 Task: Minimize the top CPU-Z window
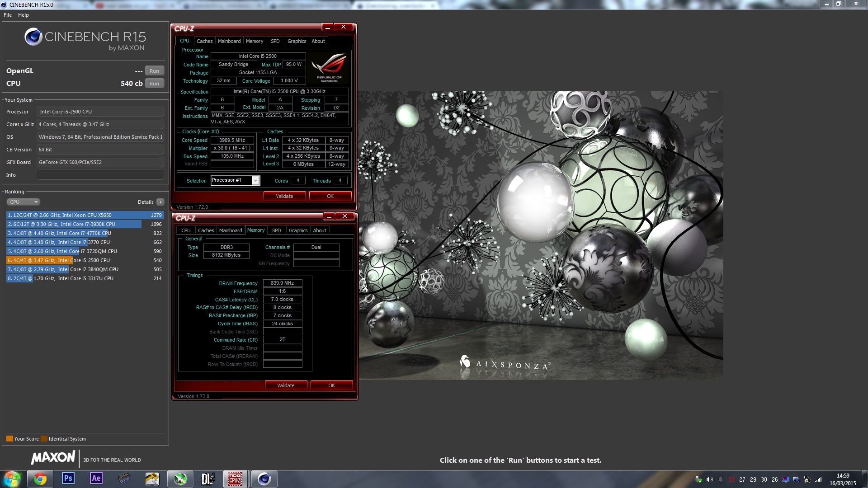pyautogui.click(x=328, y=27)
